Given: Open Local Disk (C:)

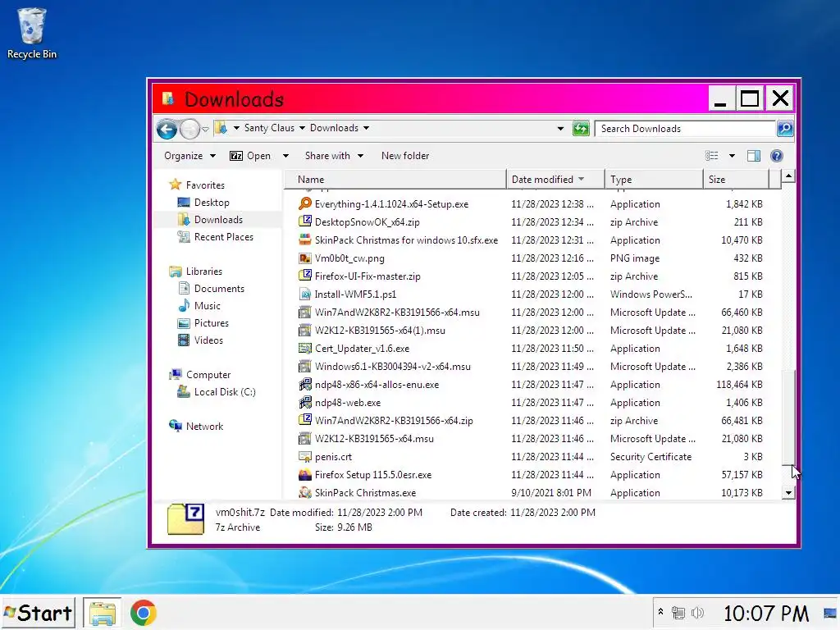Looking at the screenshot, I should point(225,391).
